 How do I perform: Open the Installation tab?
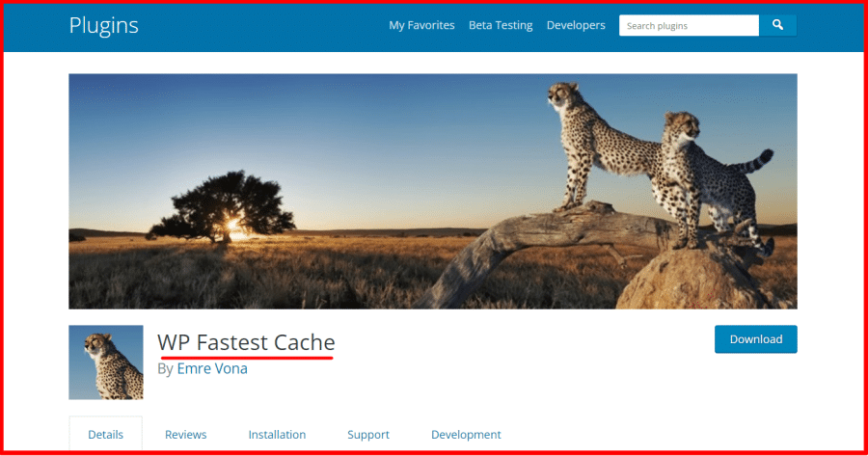(277, 435)
